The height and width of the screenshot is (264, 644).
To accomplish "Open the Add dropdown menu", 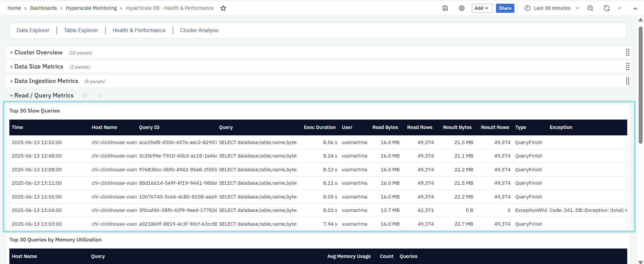I will click(x=482, y=8).
